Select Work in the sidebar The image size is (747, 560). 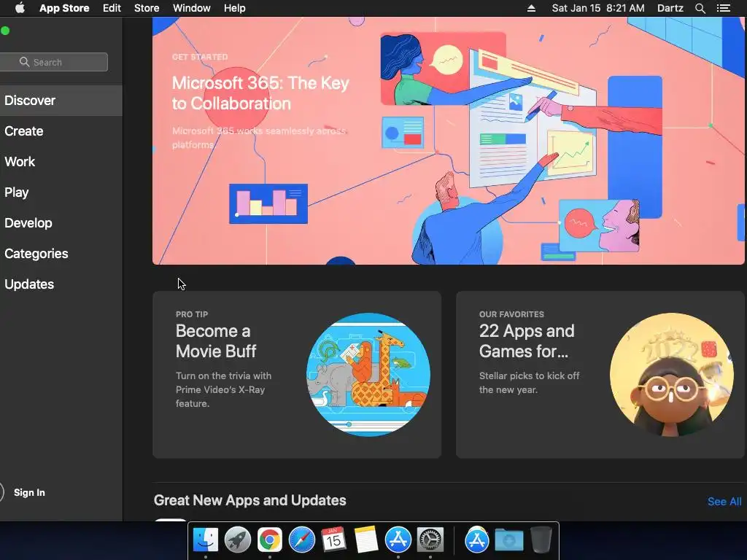tap(61, 161)
